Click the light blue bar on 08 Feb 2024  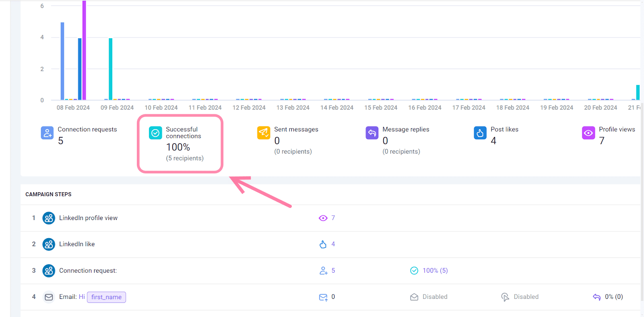62,61
